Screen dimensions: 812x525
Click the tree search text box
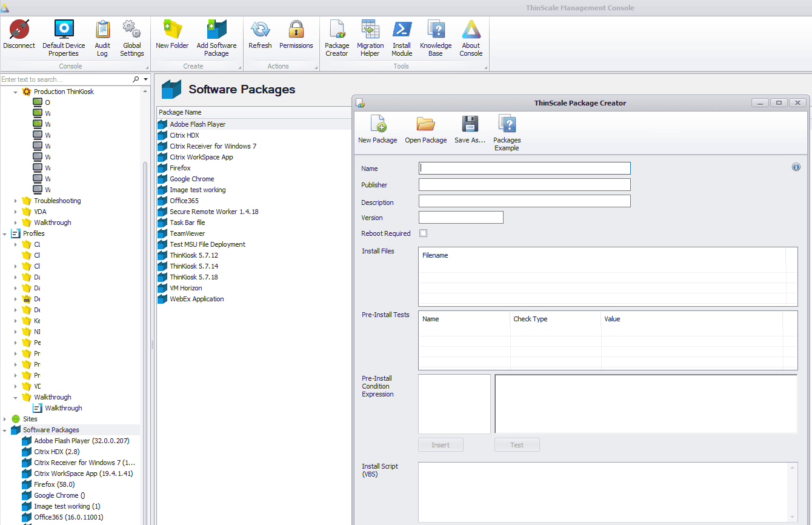click(x=66, y=79)
